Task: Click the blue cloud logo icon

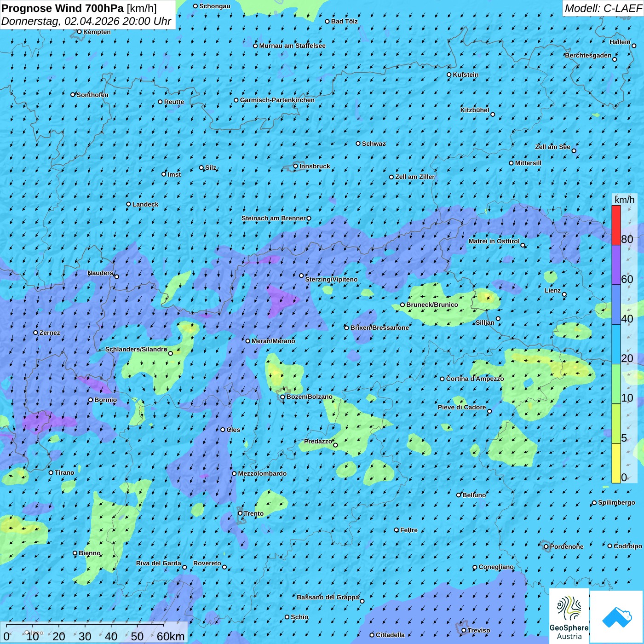Action: 616,617
